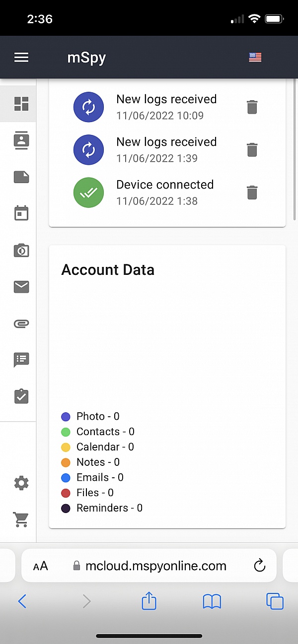Screen dimensions: 298x644
Task: Toggle the Reminders legend entry
Action: click(x=102, y=508)
